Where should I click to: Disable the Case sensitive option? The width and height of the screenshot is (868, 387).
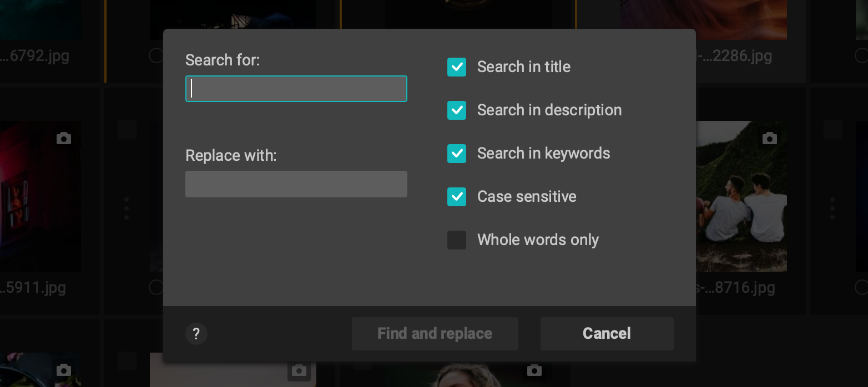tap(457, 197)
